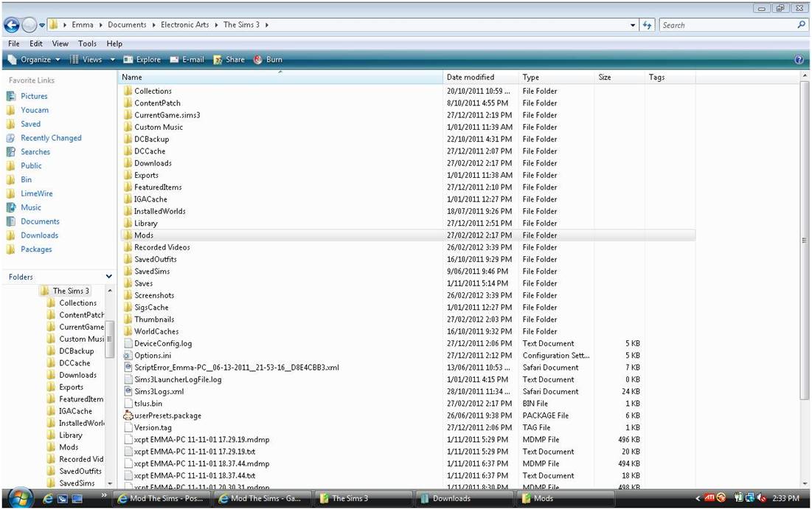This screenshot has height=510, width=812.
Task: Click the Windows Start orb
Action: [20, 497]
